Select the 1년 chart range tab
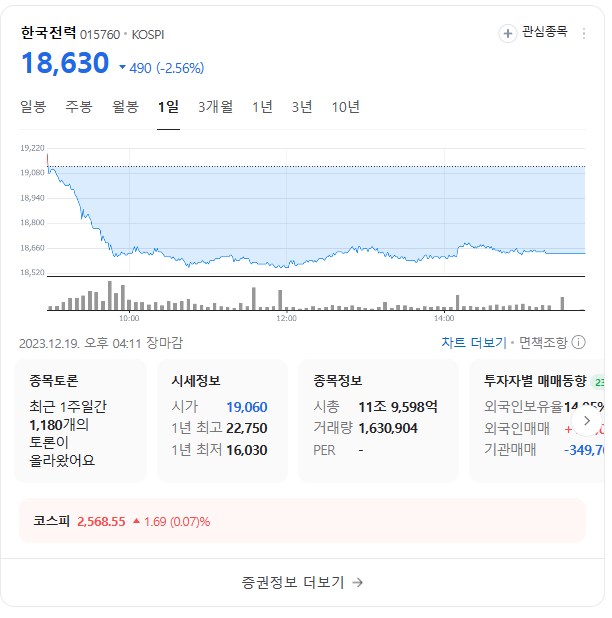 click(x=262, y=107)
